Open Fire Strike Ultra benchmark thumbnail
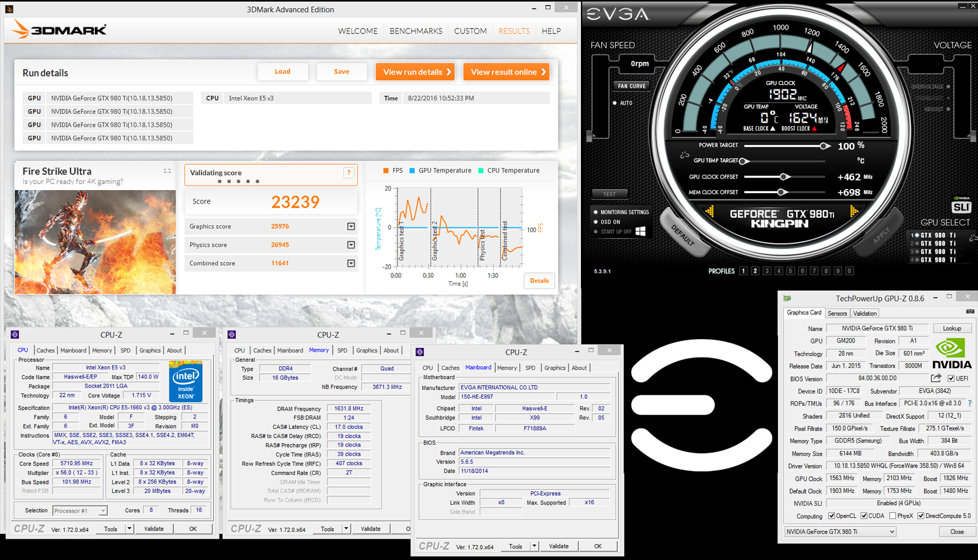The image size is (978, 560). [x=95, y=242]
